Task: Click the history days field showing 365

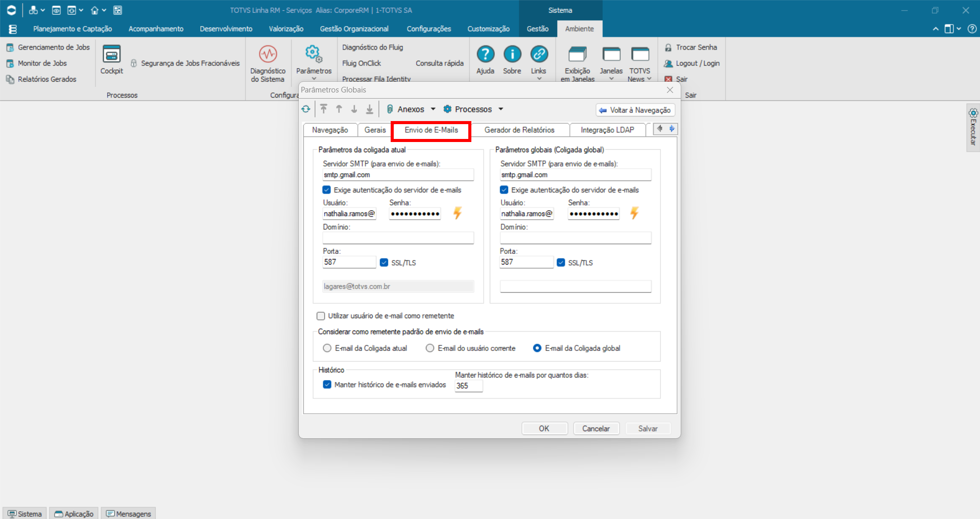Action: point(468,386)
